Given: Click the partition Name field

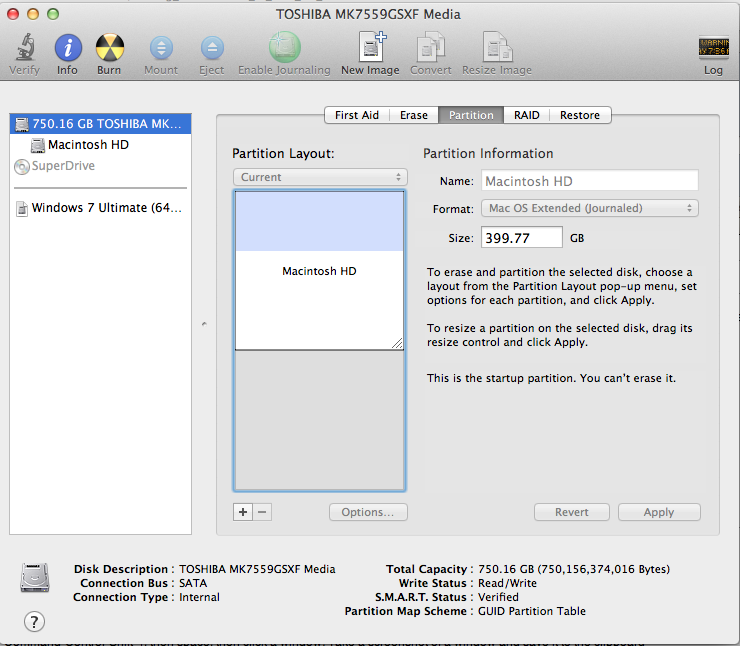Looking at the screenshot, I should coord(589,181).
